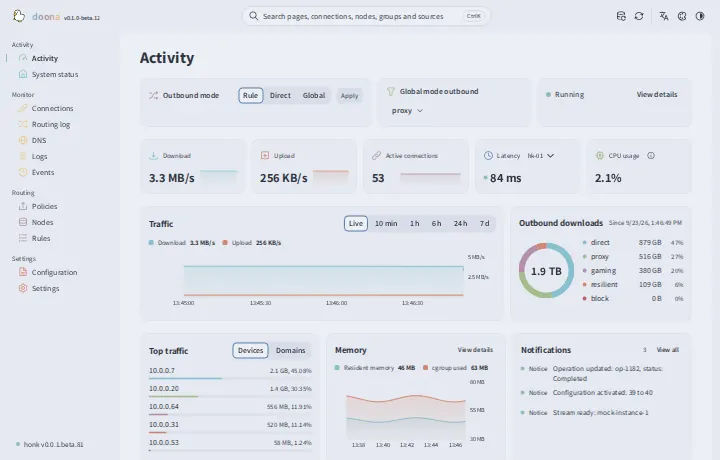Select the Global outbound mode

314,95
